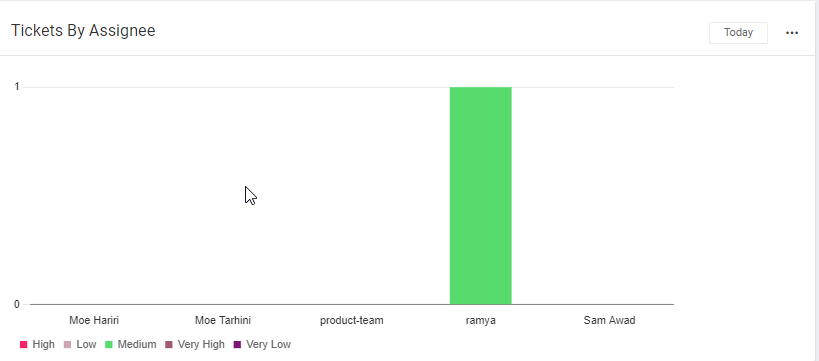Image resolution: width=819 pixels, height=361 pixels.
Task: Click the light pink Low legend swatch
Action: pos(67,345)
